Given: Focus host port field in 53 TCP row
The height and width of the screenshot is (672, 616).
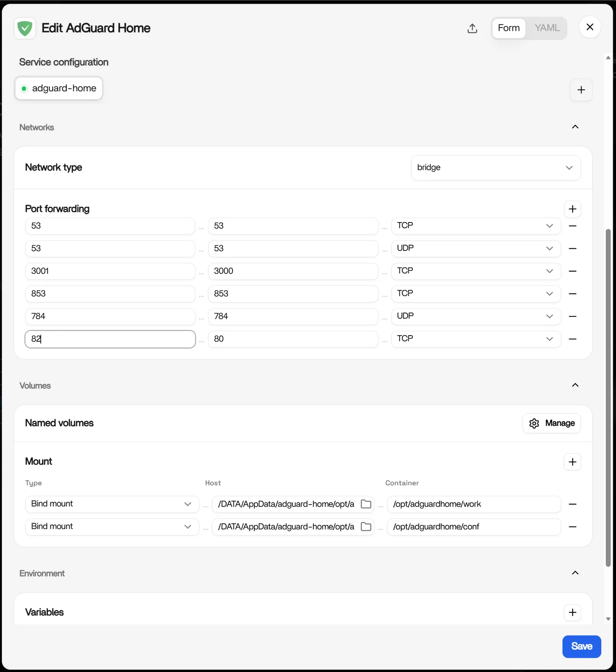Looking at the screenshot, I should [x=110, y=226].
